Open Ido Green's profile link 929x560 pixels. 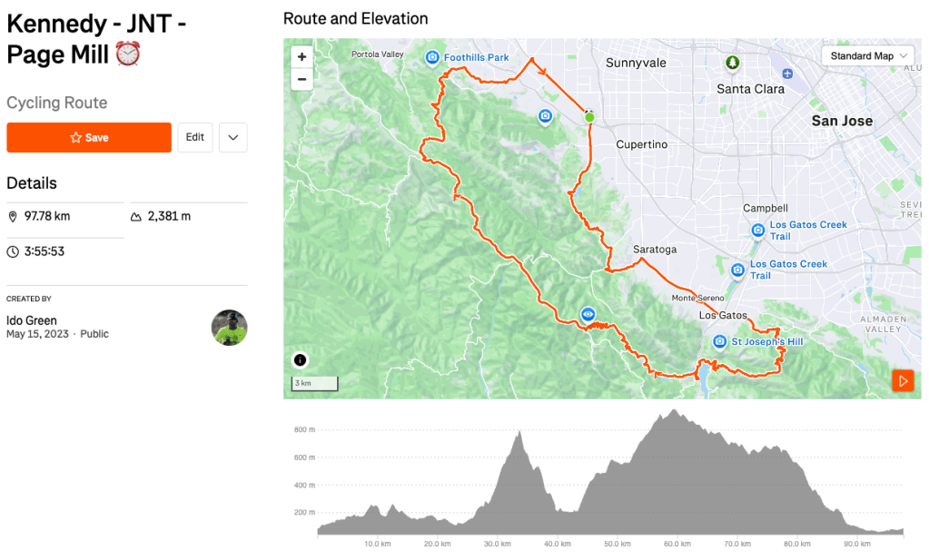pos(32,320)
